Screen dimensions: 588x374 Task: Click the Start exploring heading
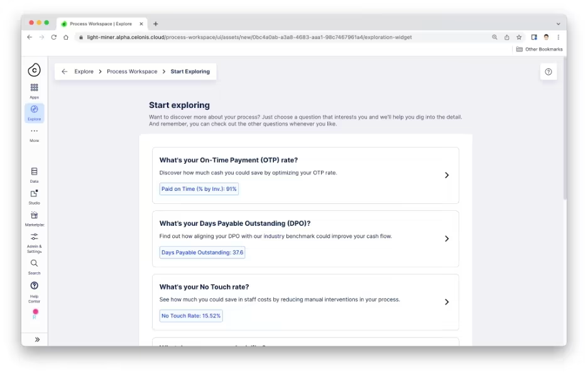179,105
